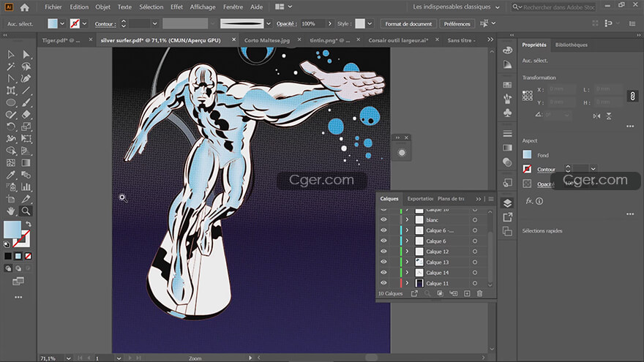
Task: Go to Illustrator Home screen
Action: (x=25, y=7)
